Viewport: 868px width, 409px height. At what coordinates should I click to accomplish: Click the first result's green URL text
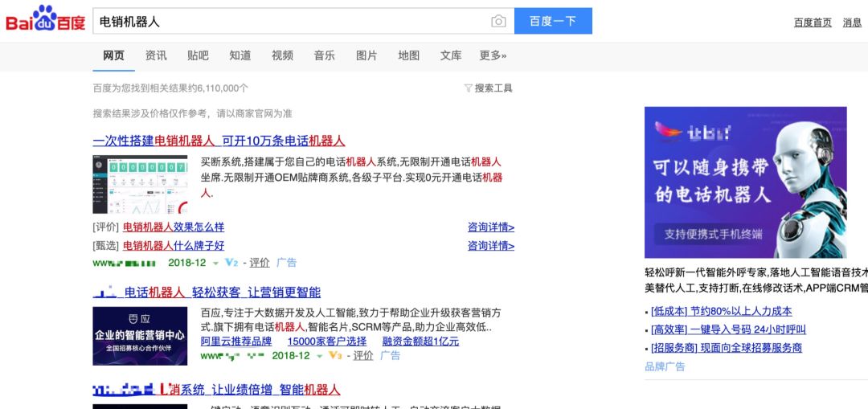[x=124, y=263]
